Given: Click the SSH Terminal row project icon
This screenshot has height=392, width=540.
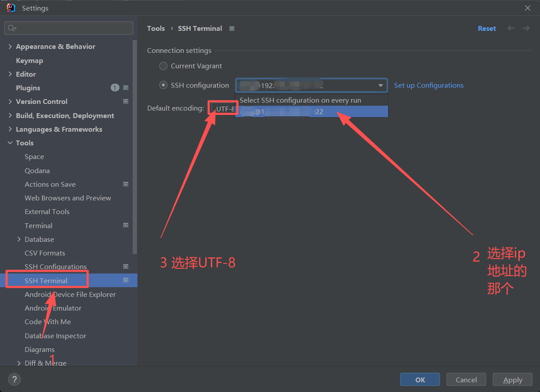Looking at the screenshot, I should tap(126, 280).
